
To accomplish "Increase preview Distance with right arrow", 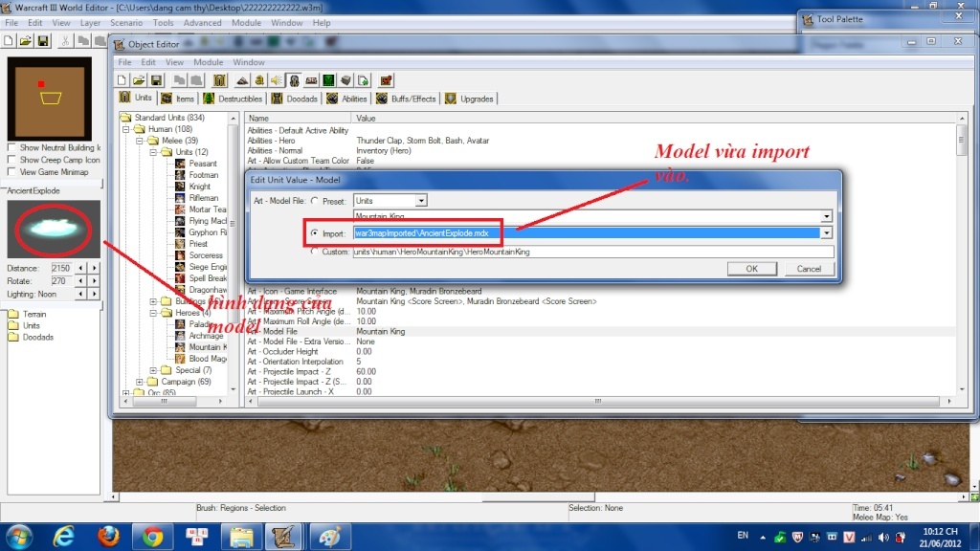I will [94, 268].
